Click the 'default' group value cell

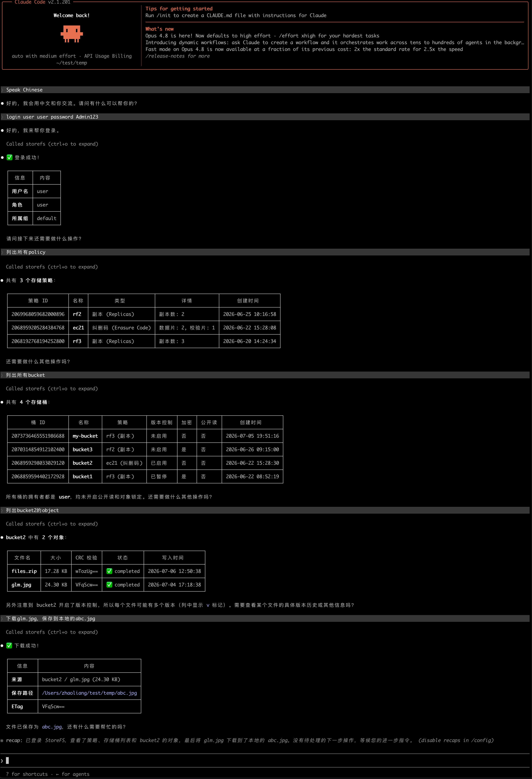(47, 218)
